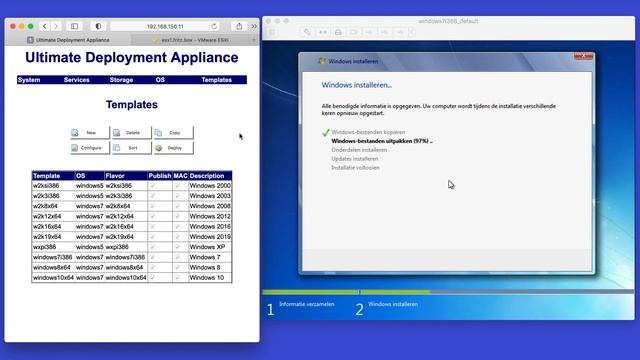Click disk drive icon in VM toolbar
640x360 pixels.
click(338, 32)
